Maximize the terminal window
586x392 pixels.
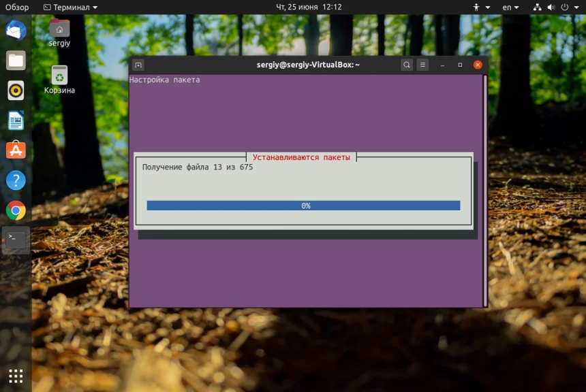click(460, 65)
